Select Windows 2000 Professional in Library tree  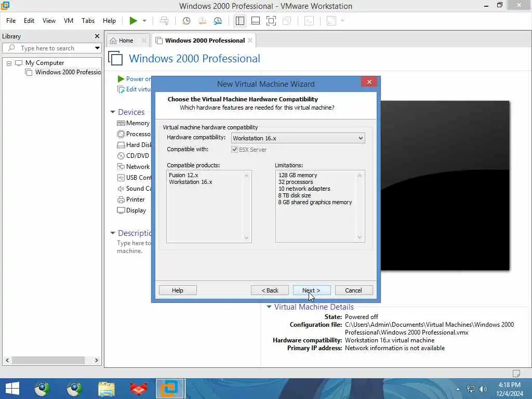point(68,72)
